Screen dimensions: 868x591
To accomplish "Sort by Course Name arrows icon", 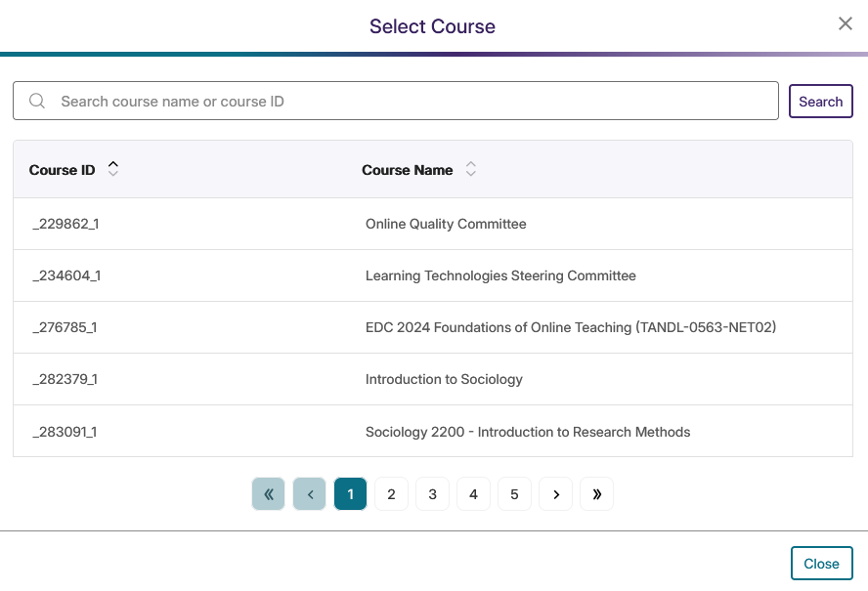I will click(x=470, y=169).
